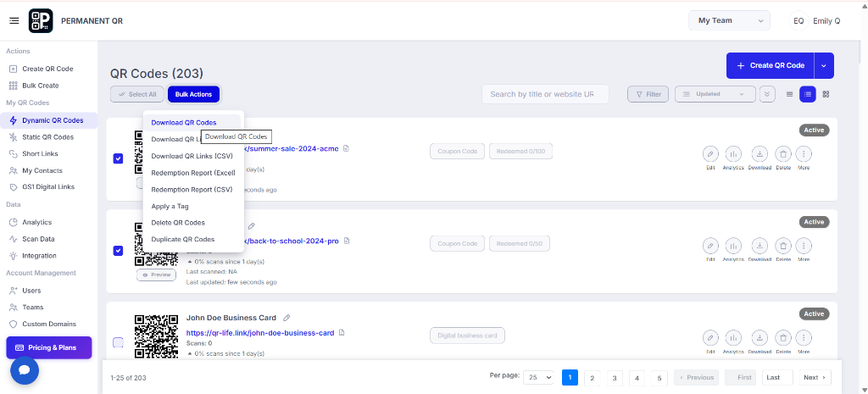This screenshot has width=868, height=394.
Task: Open Bulk Create in sidebar
Action: tap(41, 86)
